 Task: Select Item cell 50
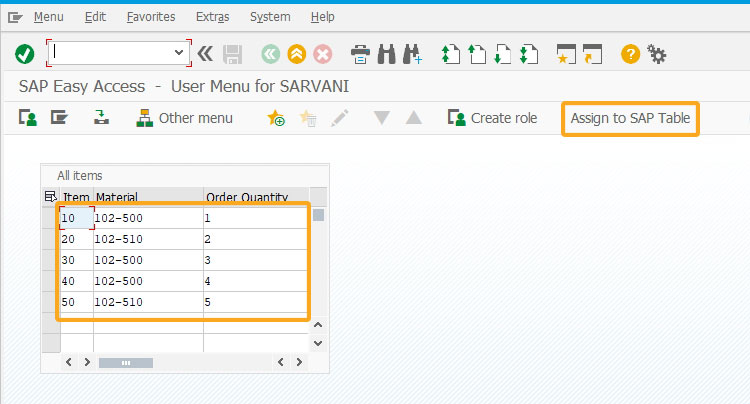[x=77, y=302]
